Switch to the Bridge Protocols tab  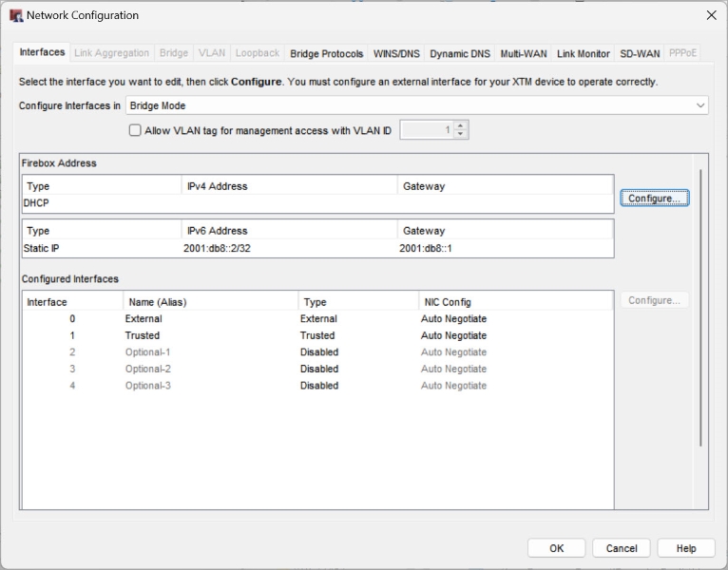tap(327, 53)
